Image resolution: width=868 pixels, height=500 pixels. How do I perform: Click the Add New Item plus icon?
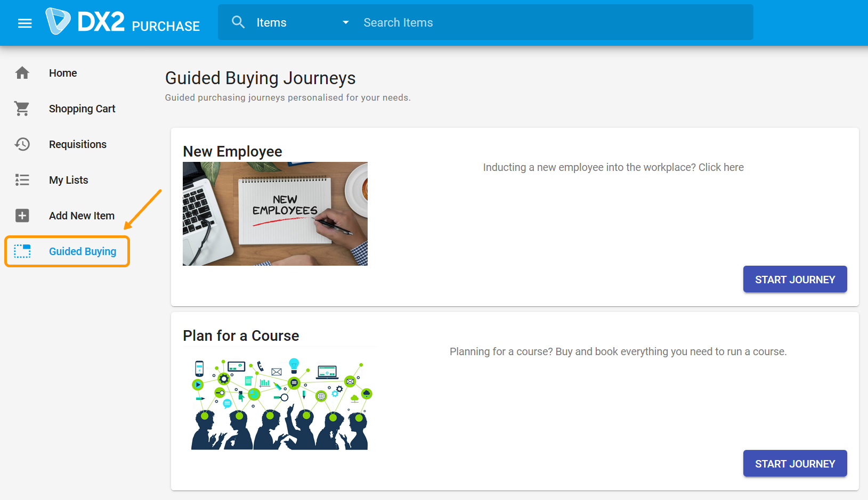point(22,216)
